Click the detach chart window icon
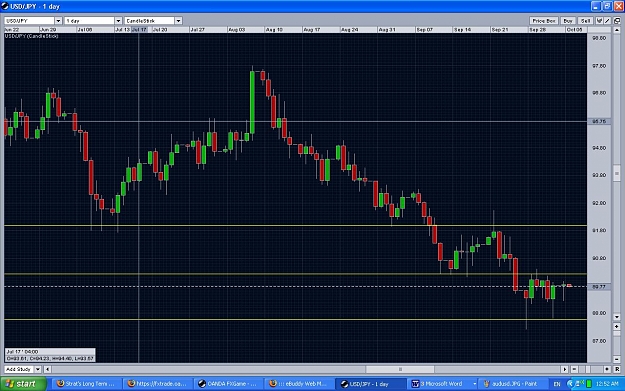The width and height of the screenshot is (625, 391). click(617, 21)
